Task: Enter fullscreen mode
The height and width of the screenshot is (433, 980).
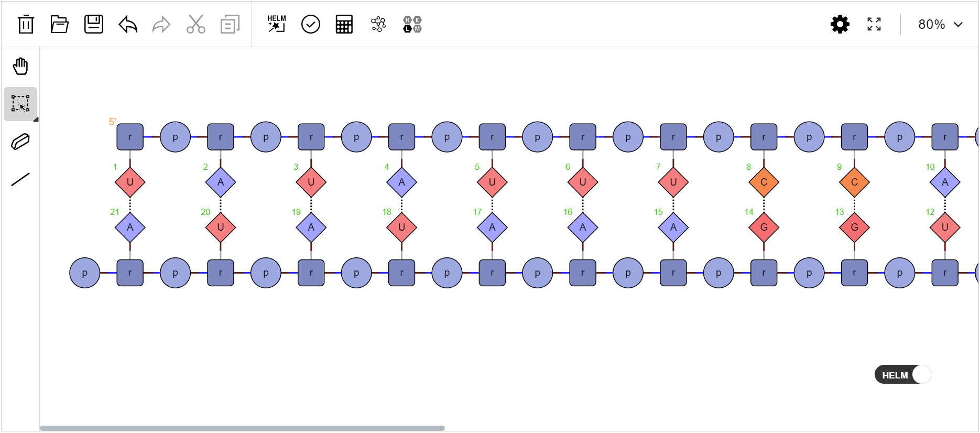Action: (x=874, y=24)
